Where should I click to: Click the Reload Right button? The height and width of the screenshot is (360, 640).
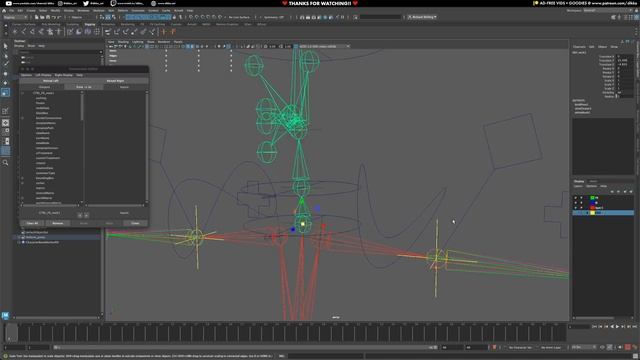pyautogui.click(x=116, y=81)
